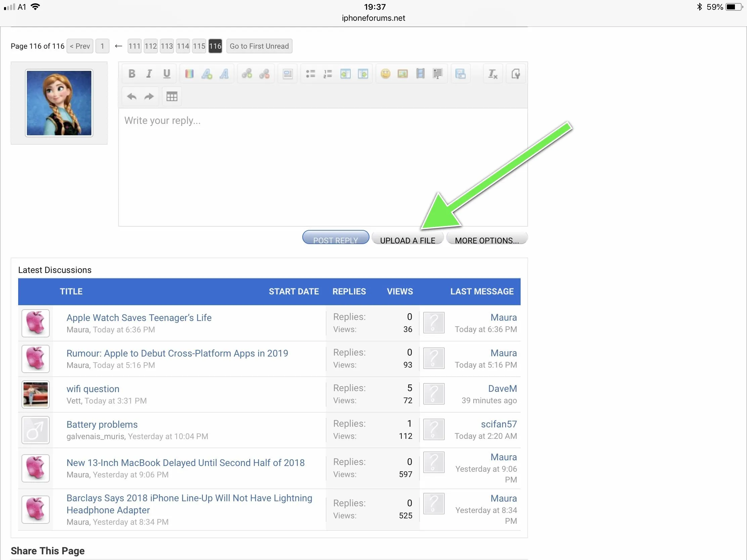Remove formatting with Tx icon
This screenshot has width=747, height=560.
click(x=493, y=74)
